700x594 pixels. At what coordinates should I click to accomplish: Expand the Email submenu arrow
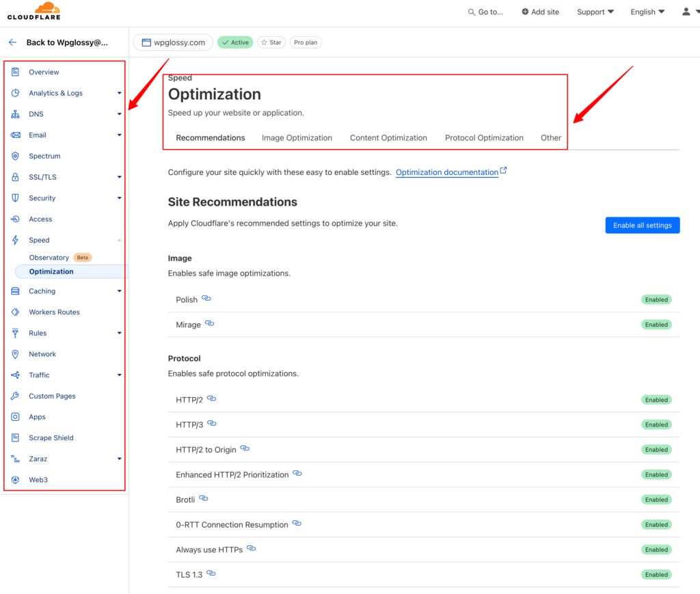click(119, 135)
